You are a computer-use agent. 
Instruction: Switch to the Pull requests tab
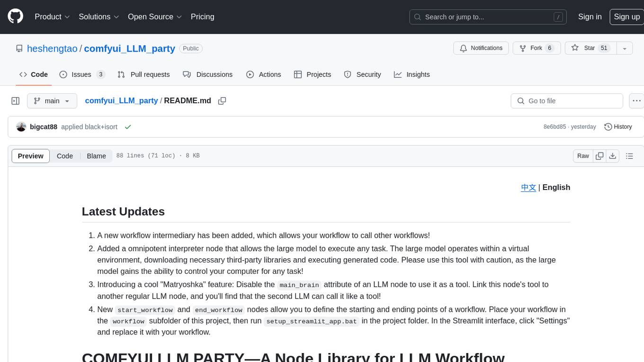point(143,74)
